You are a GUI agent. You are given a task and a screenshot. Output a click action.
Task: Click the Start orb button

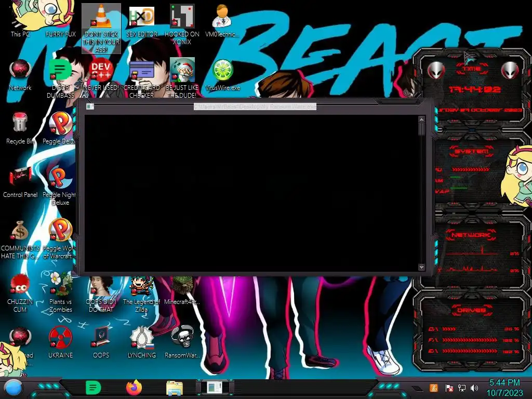[x=14, y=388]
